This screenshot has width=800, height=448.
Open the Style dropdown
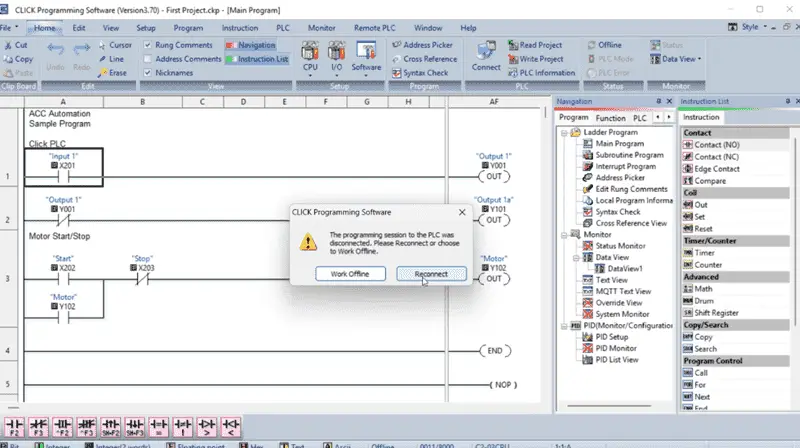coord(754,27)
